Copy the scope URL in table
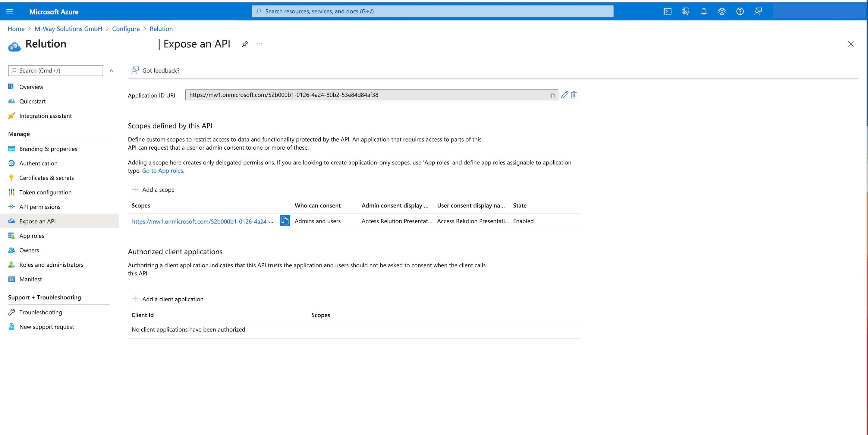The image size is (868, 435). click(x=285, y=221)
